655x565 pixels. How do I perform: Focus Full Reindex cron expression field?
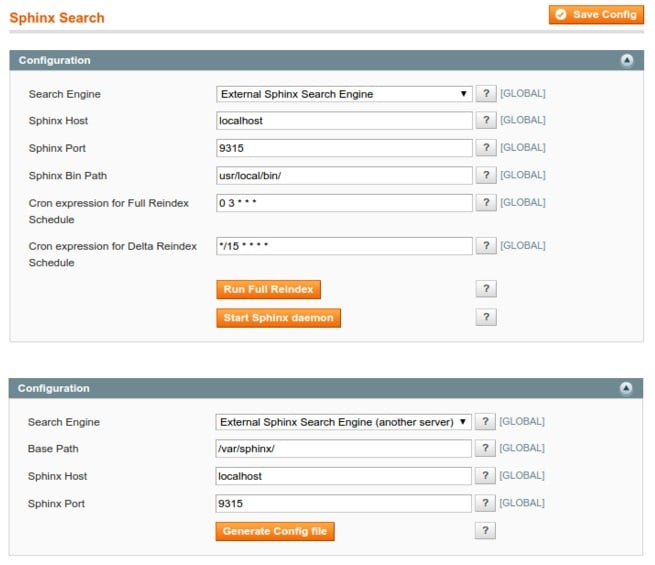click(x=344, y=203)
